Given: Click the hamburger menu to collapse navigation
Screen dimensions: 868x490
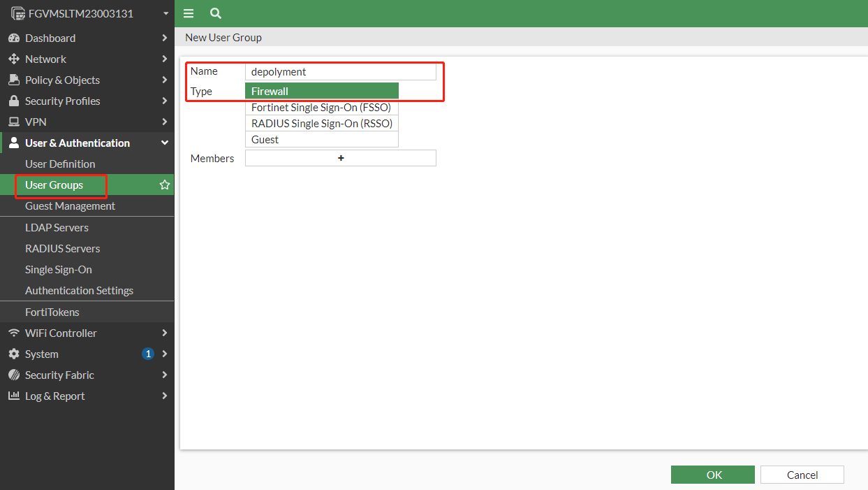Looking at the screenshot, I should tap(189, 13).
